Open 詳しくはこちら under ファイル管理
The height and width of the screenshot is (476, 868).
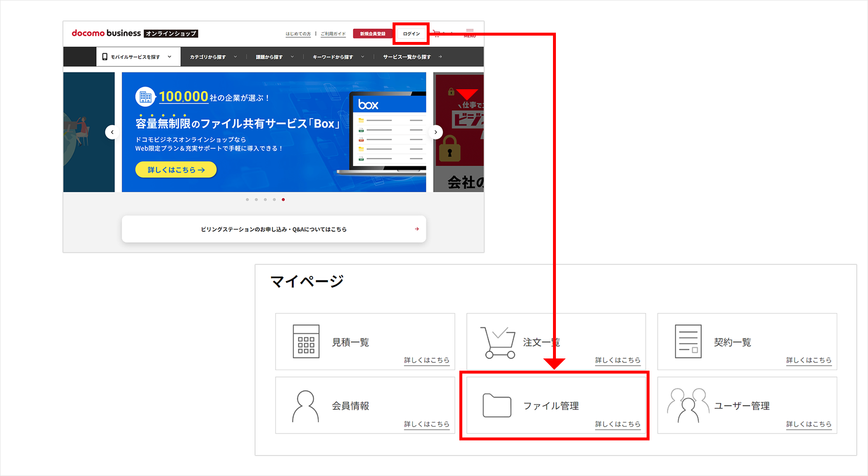tap(618, 424)
